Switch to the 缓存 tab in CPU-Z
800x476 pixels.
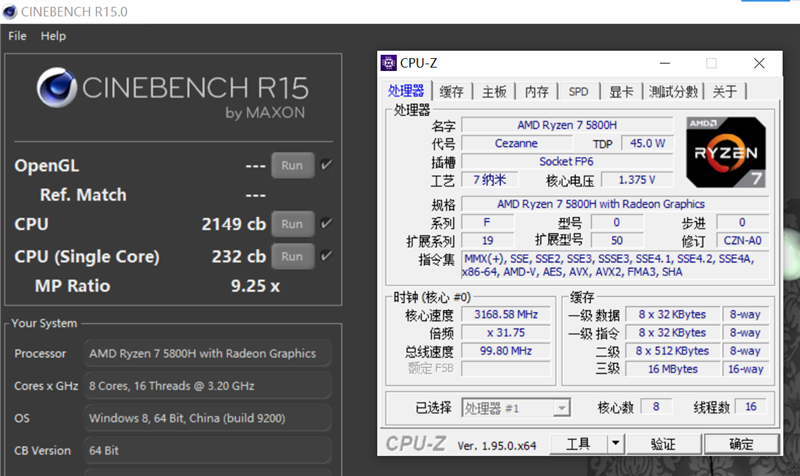[x=452, y=92]
